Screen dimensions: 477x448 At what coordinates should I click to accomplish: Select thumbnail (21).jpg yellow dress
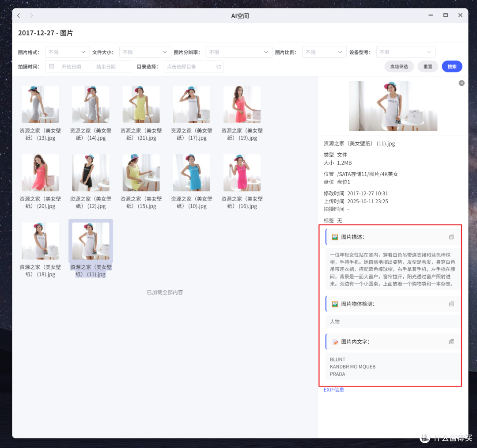pos(141,104)
